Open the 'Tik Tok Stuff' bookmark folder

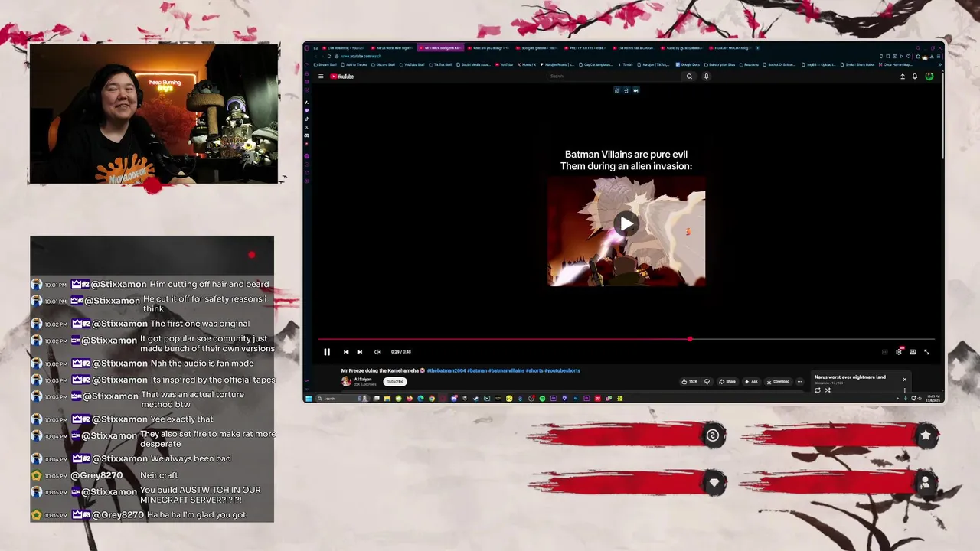click(x=440, y=64)
